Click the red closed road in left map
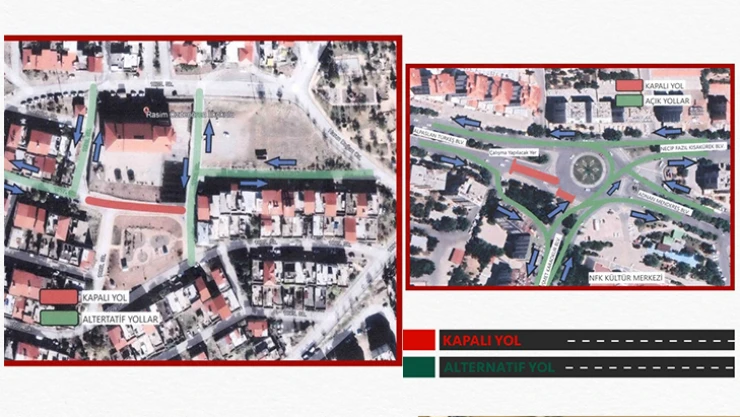 pos(135,205)
